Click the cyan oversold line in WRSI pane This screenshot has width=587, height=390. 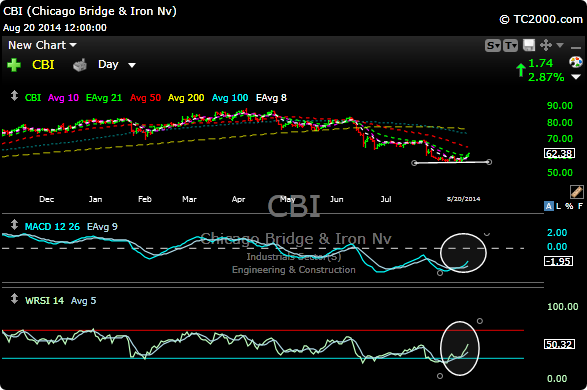click(263, 359)
